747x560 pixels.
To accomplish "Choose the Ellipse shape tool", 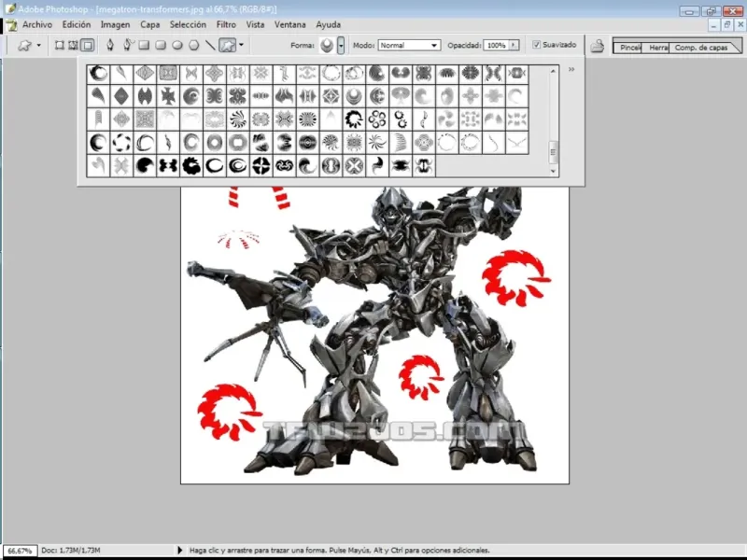I will coord(177,45).
